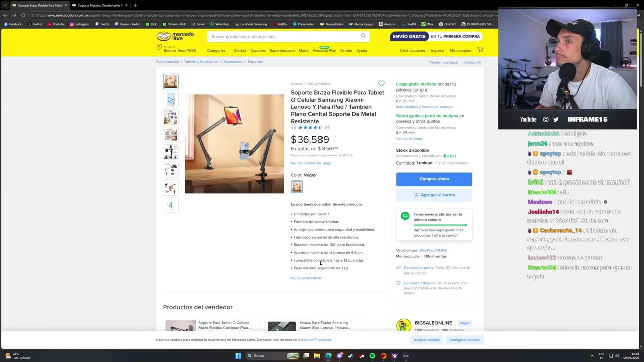Expand the Categorías dropdown
This screenshot has width=644, height=362.
click(218, 50)
